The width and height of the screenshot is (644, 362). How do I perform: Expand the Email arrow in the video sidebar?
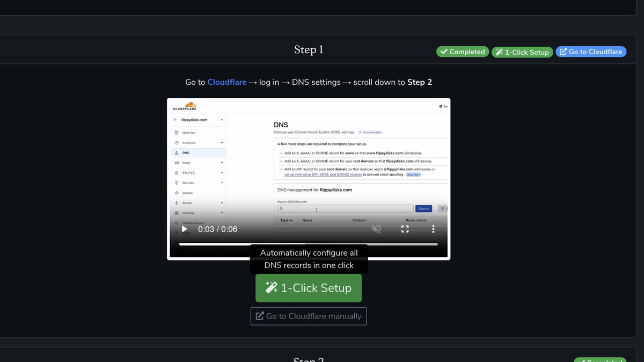coord(222,163)
